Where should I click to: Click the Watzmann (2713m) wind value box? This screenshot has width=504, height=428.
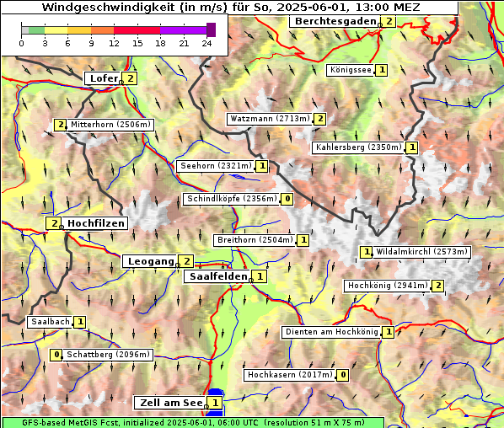320,119
